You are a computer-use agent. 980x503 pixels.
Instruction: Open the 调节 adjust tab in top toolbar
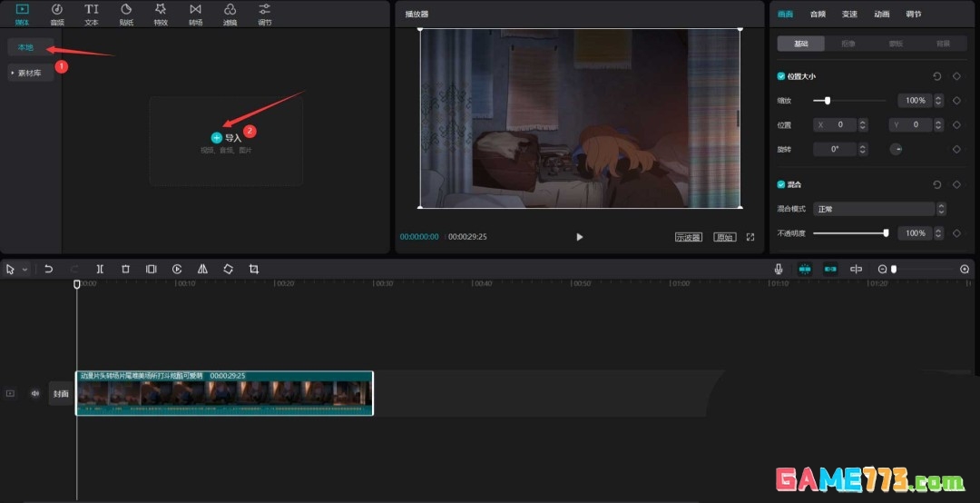[265, 15]
